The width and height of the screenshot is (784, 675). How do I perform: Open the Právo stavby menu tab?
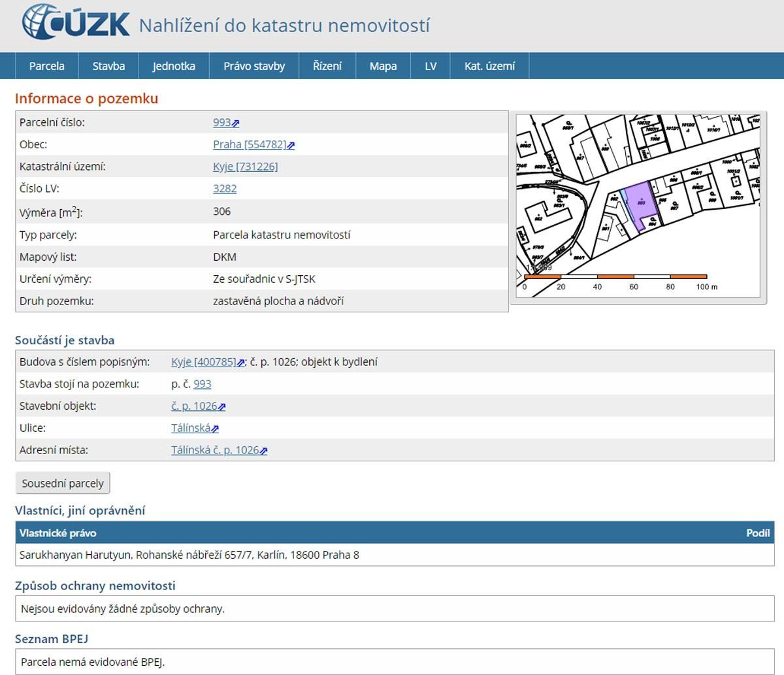tap(254, 66)
